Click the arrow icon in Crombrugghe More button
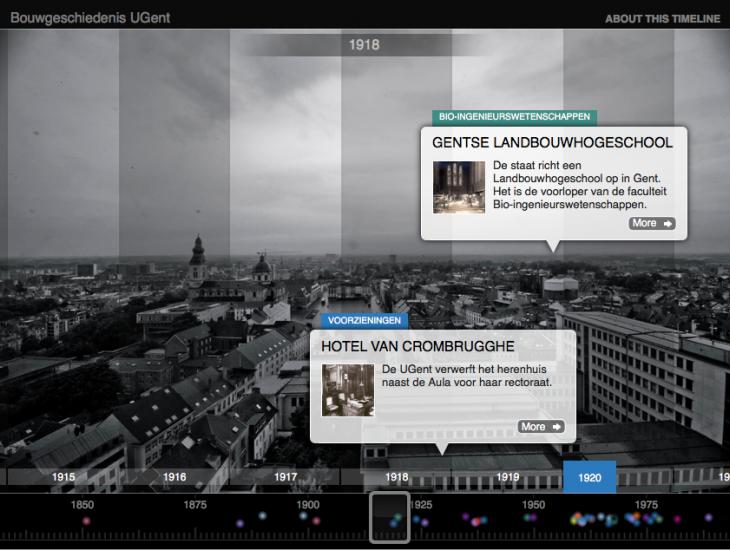Image resolution: width=730 pixels, height=550 pixels. (x=557, y=427)
